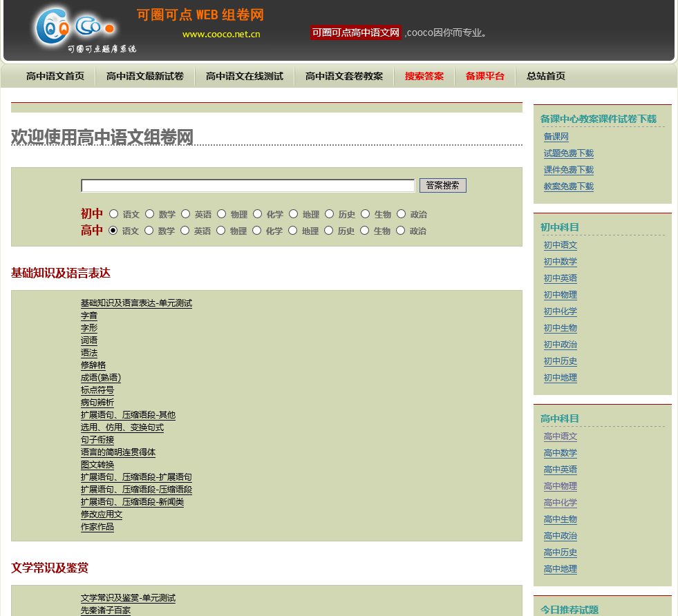The image size is (678, 616).
Task: Open the 字音 topic link
Action: click(x=89, y=316)
